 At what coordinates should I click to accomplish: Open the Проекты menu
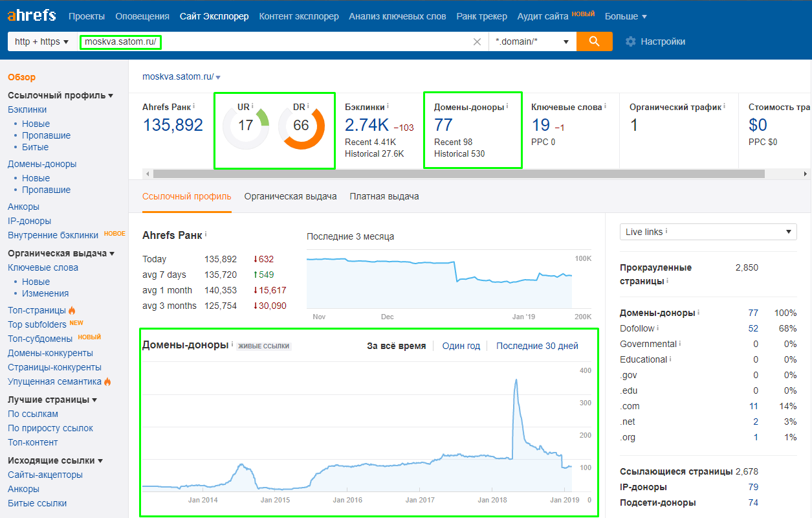tap(87, 16)
